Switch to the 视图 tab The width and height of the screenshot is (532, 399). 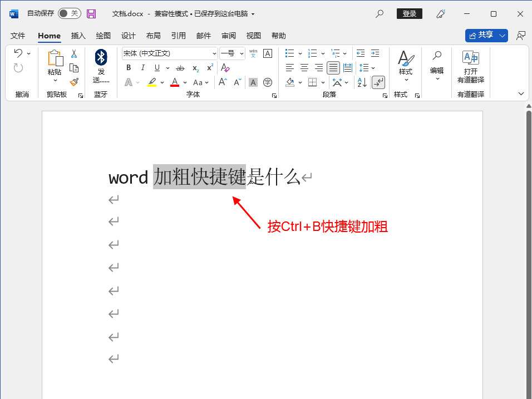point(253,36)
